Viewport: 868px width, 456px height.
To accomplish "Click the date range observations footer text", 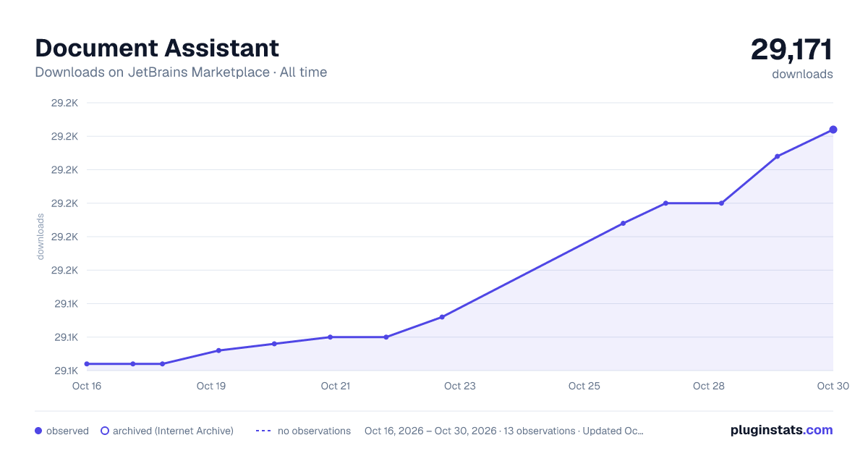I will coord(504,431).
